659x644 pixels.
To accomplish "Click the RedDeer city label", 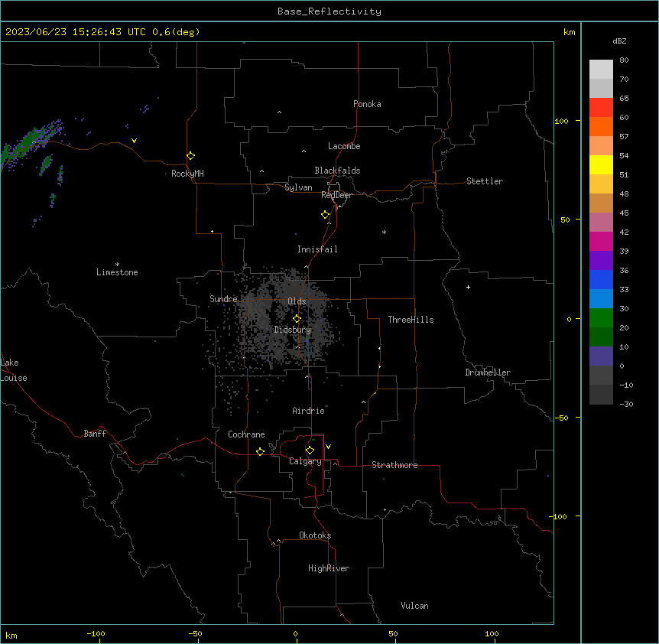I will pos(336,195).
